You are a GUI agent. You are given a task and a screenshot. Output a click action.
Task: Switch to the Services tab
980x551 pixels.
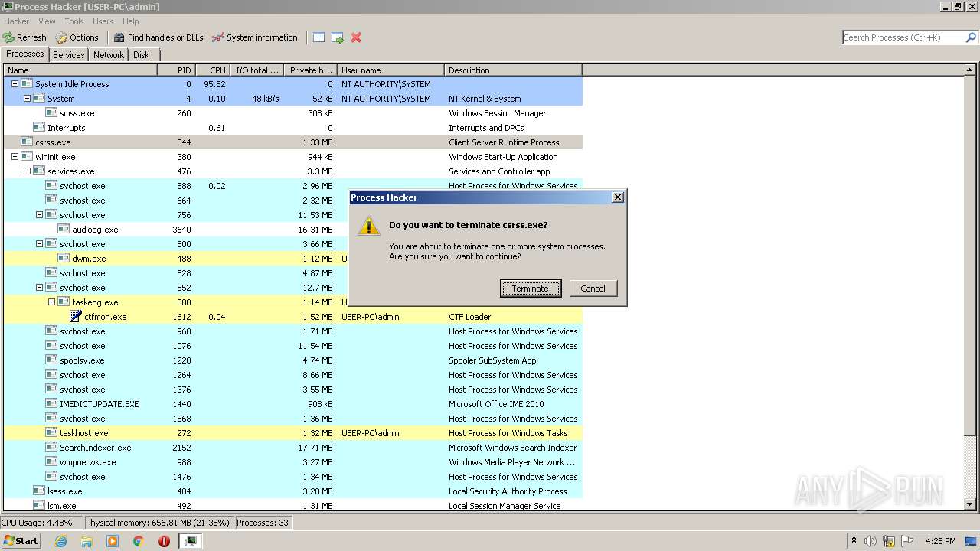[69, 55]
